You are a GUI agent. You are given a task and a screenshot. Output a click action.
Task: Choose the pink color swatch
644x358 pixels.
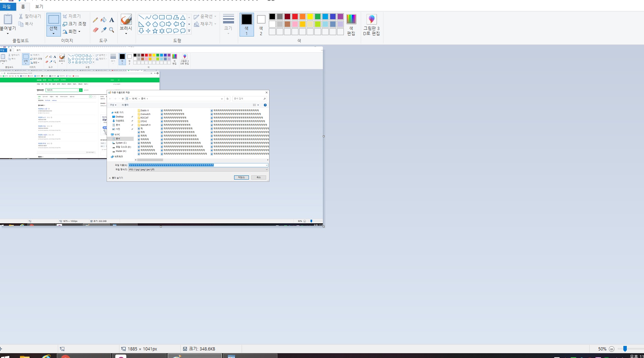pyautogui.click(x=295, y=24)
